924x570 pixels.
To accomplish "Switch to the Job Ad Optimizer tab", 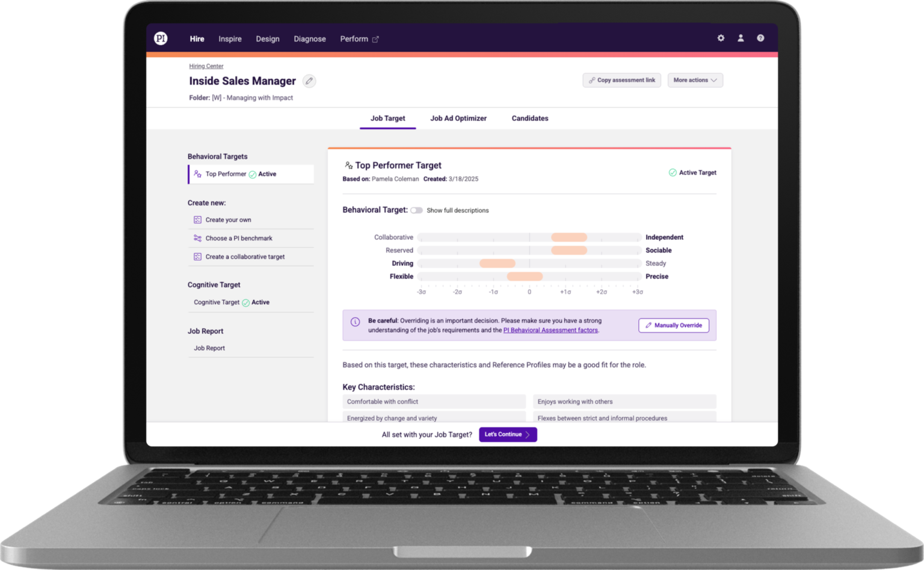I will click(x=458, y=118).
